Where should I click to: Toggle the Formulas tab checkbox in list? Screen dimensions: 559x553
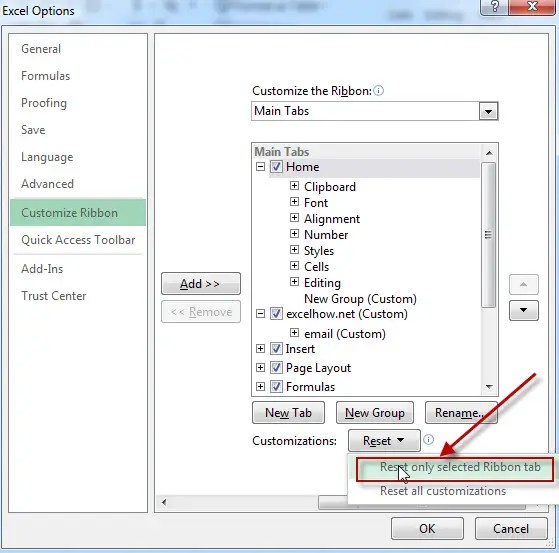(x=276, y=386)
